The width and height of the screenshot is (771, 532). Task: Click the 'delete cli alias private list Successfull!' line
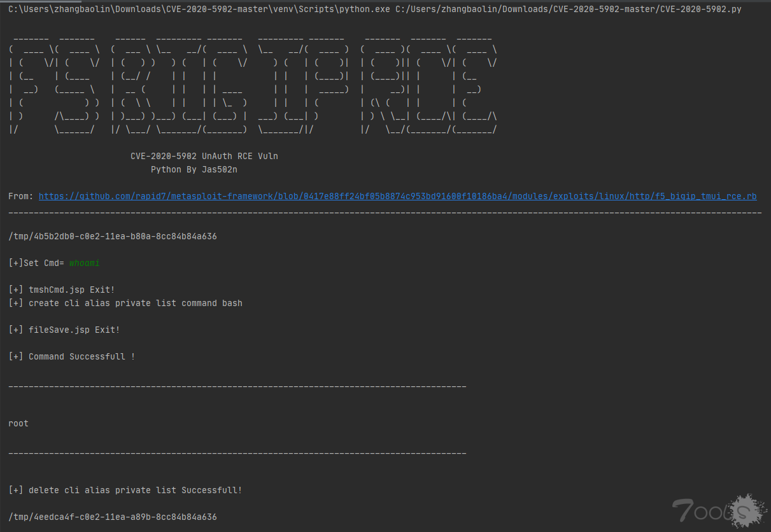(x=125, y=491)
